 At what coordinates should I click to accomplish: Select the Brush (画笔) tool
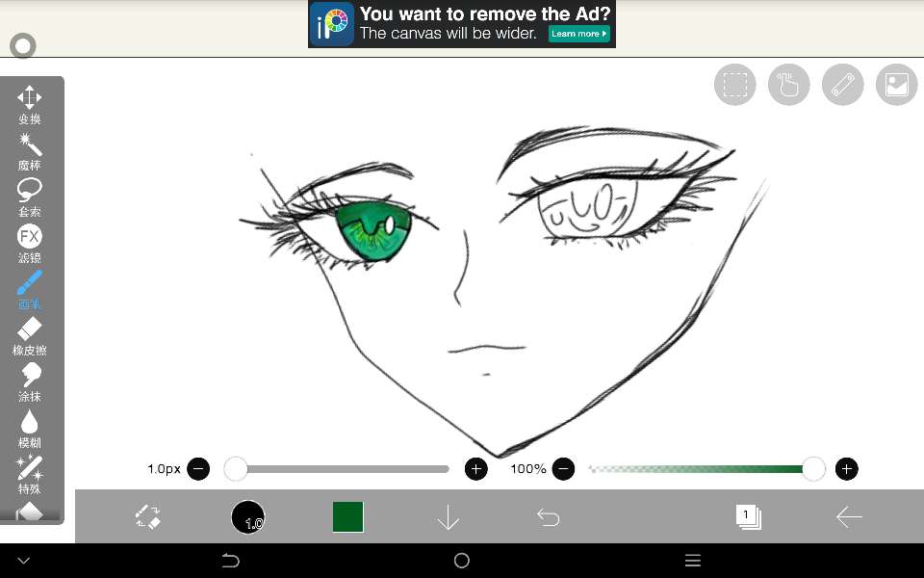[30, 289]
